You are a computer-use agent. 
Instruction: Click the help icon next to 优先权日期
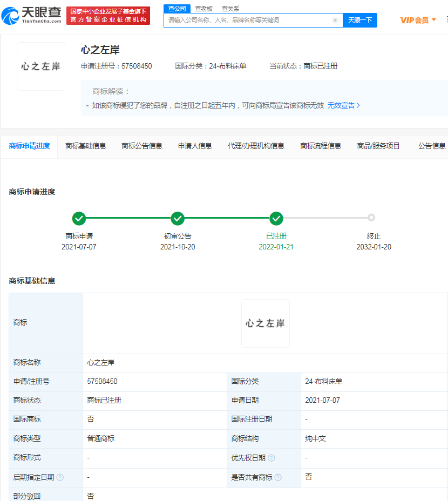coord(271,458)
